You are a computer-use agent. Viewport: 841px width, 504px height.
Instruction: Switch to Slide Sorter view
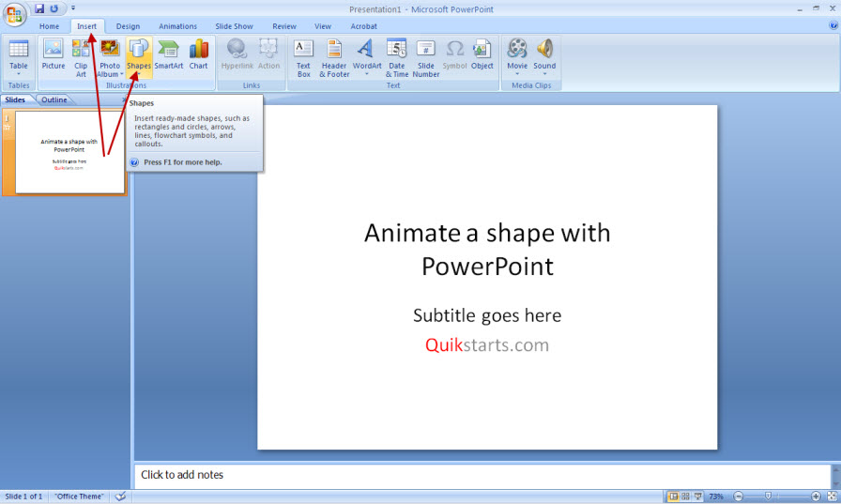685,496
